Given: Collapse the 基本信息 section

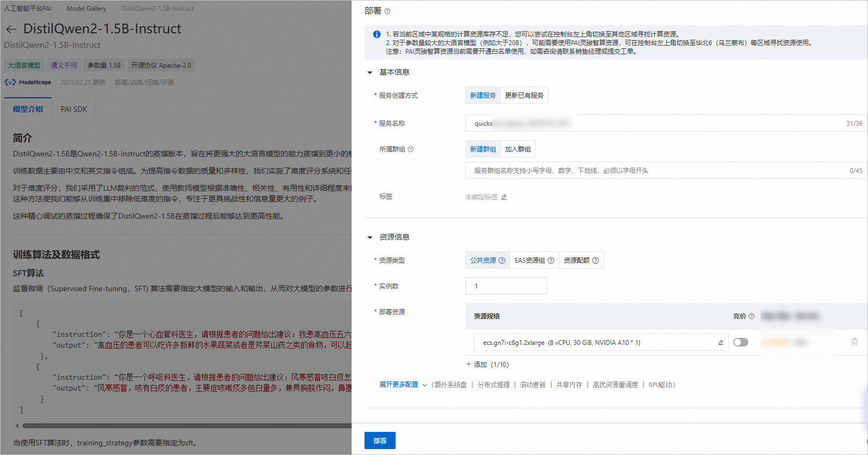Looking at the screenshot, I should 370,73.
